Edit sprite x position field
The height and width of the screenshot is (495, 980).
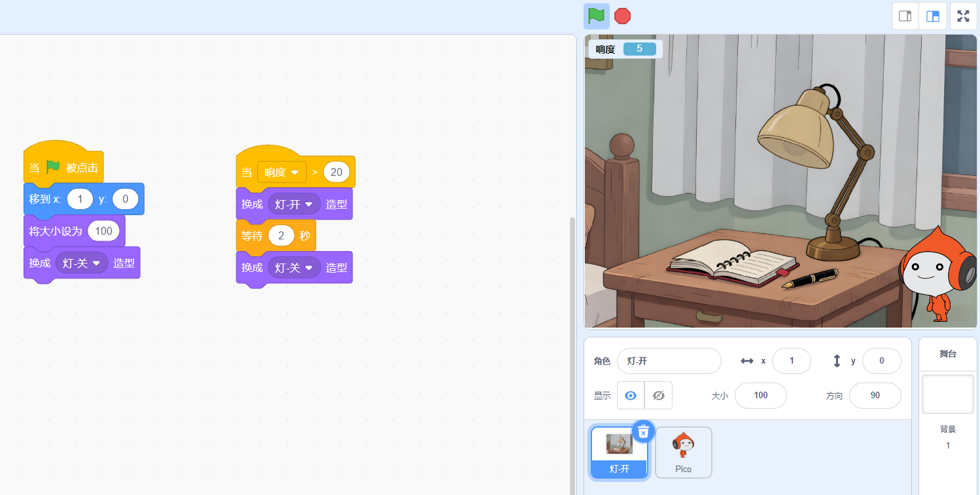792,361
